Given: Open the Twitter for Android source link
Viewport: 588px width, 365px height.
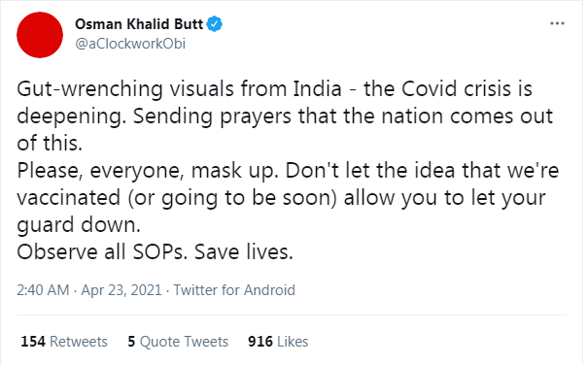Looking at the screenshot, I should [234, 290].
